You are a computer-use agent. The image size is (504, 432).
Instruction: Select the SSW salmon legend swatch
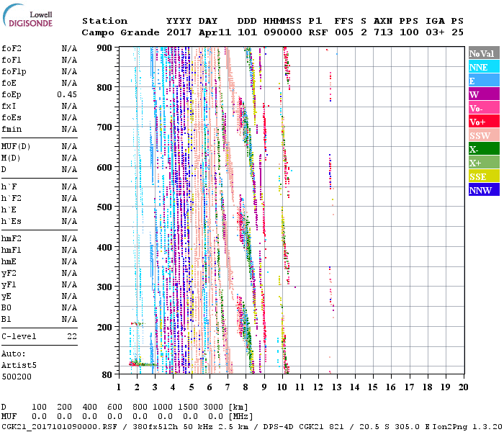[484, 135]
